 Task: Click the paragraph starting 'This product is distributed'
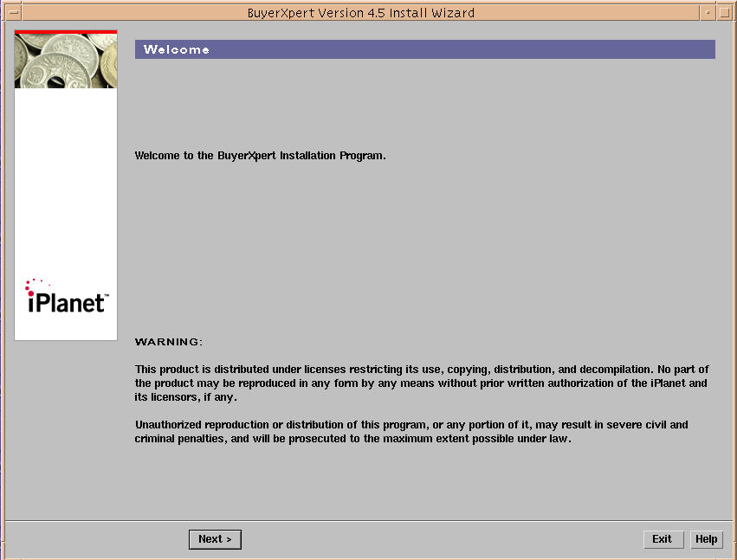pyautogui.click(x=422, y=383)
